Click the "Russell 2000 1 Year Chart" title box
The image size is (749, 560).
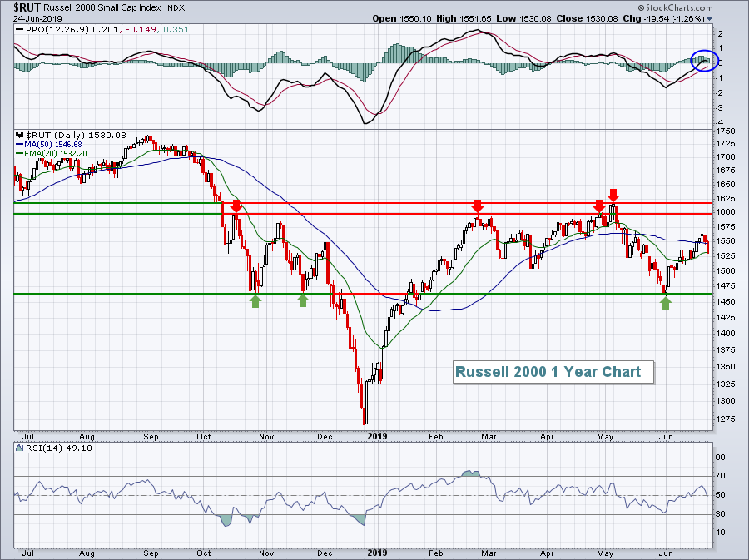[553, 372]
